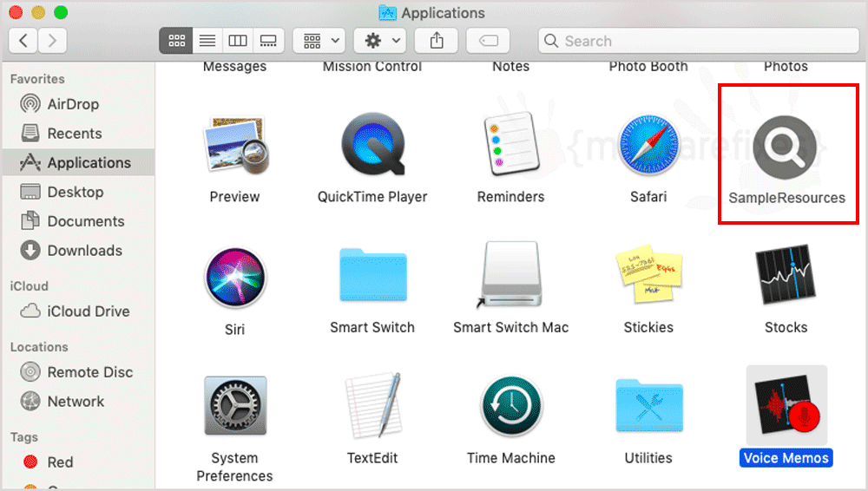868x491 pixels.
Task: Click the Photos app label
Action: 786,67
